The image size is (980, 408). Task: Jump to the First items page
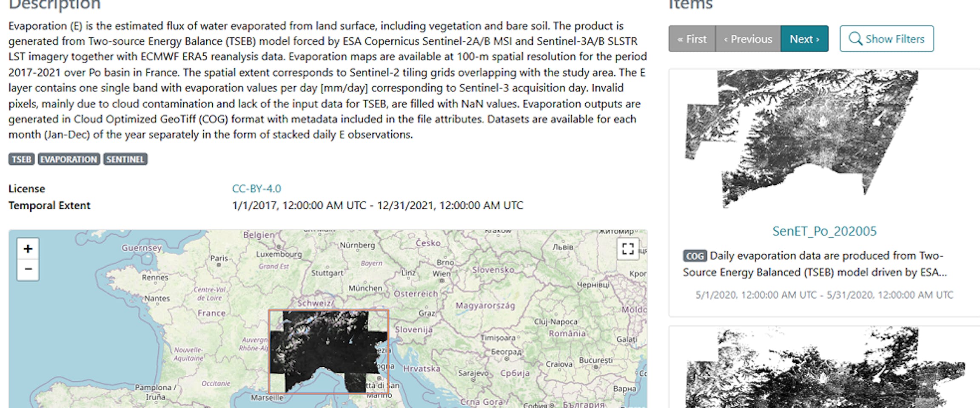(692, 39)
